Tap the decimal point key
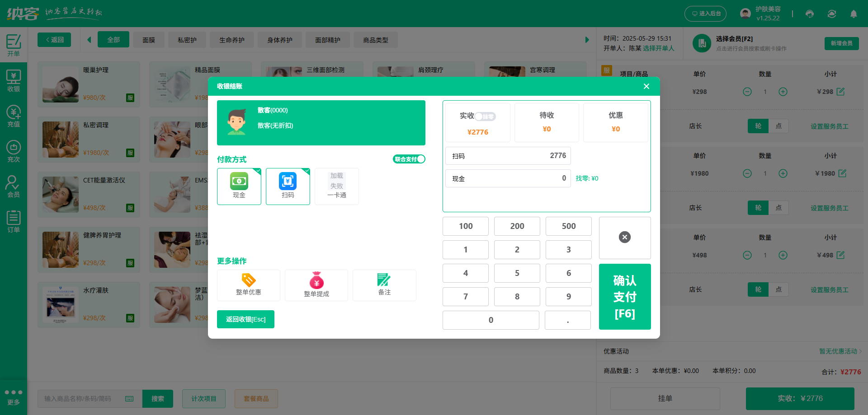The width and height of the screenshot is (868, 415). (x=568, y=320)
